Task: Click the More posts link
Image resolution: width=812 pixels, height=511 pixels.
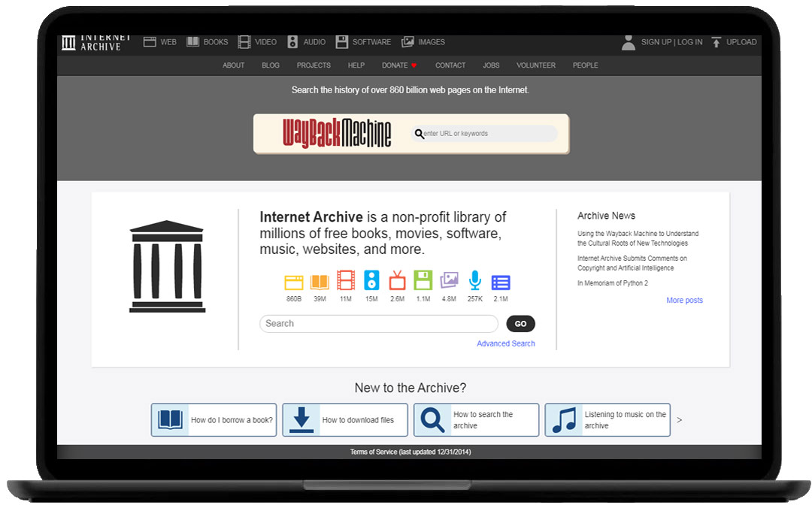Action: point(684,300)
